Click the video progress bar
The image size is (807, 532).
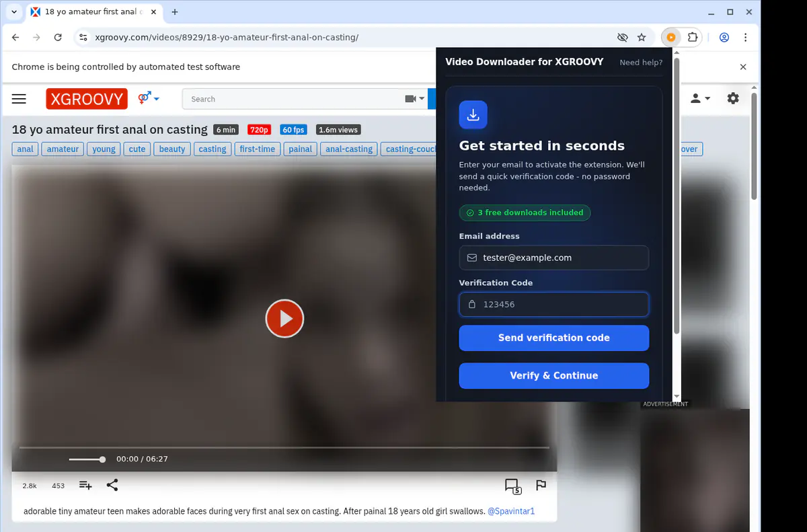(284, 447)
